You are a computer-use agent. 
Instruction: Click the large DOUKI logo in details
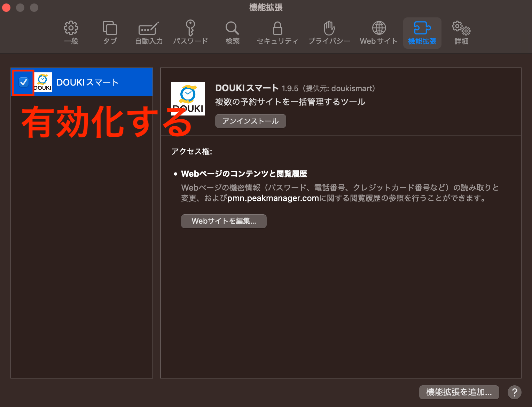[x=188, y=99]
